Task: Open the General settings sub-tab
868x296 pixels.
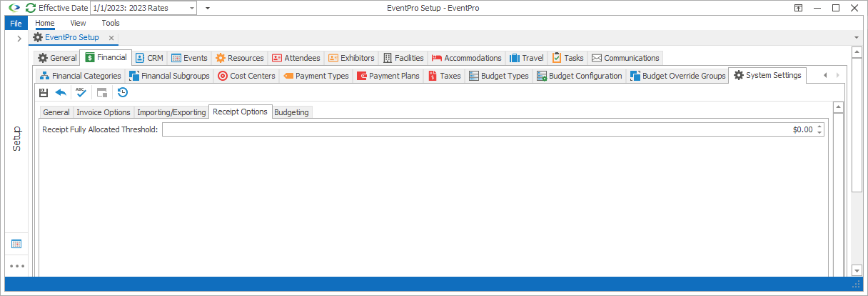Action: tap(56, 112)
